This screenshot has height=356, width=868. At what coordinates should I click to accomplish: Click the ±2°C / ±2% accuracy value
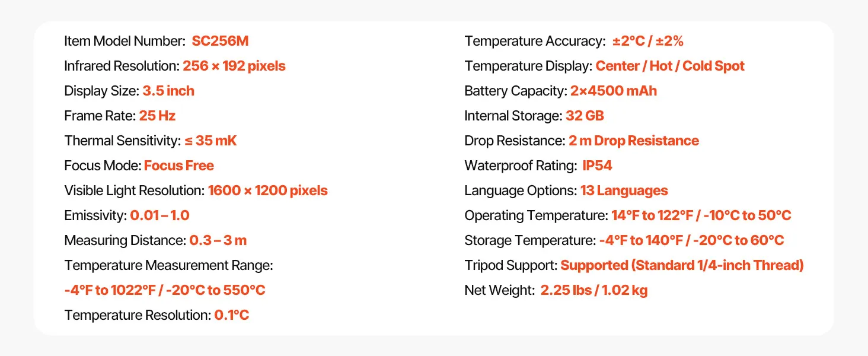648,42
